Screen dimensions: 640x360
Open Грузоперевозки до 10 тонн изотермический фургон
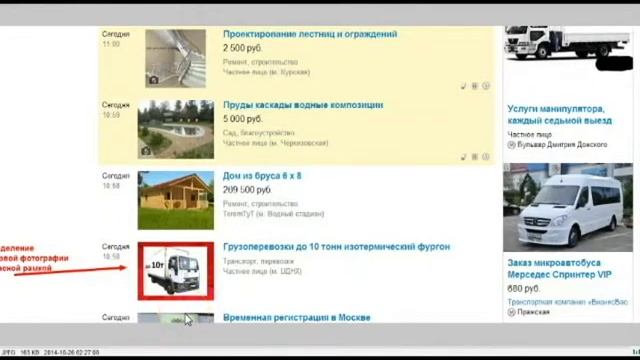336,247
